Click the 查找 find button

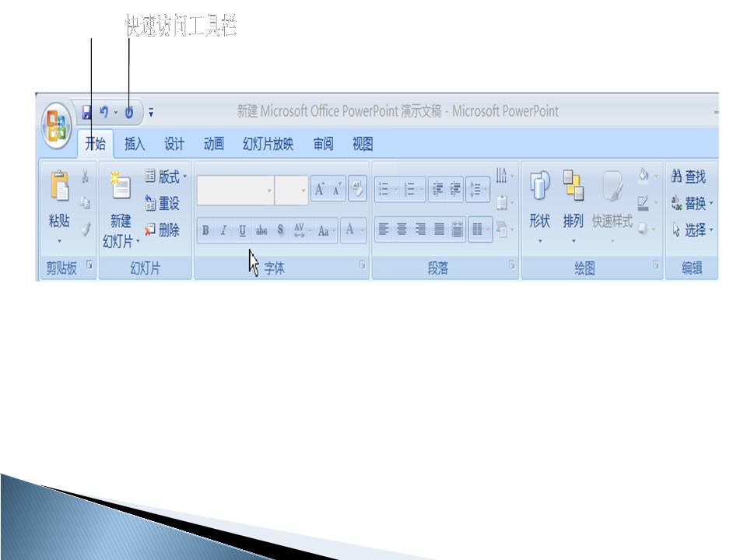click(x=689, y=177)
